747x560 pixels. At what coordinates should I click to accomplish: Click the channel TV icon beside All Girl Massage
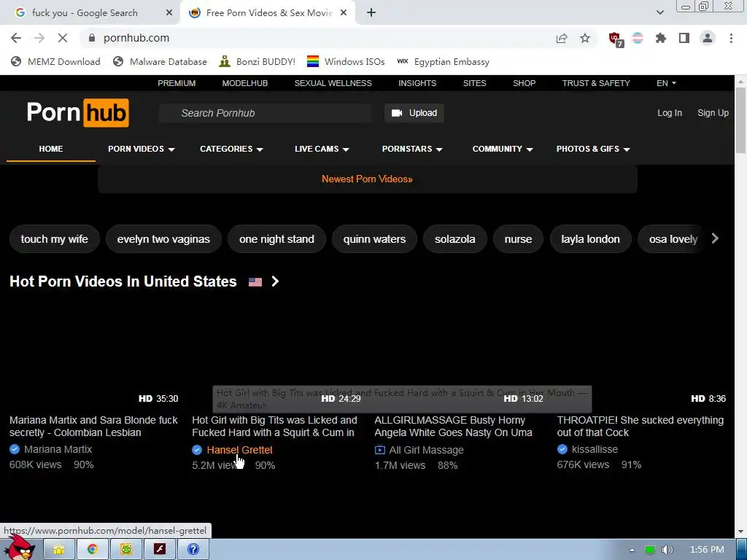(x=379, y=449)
